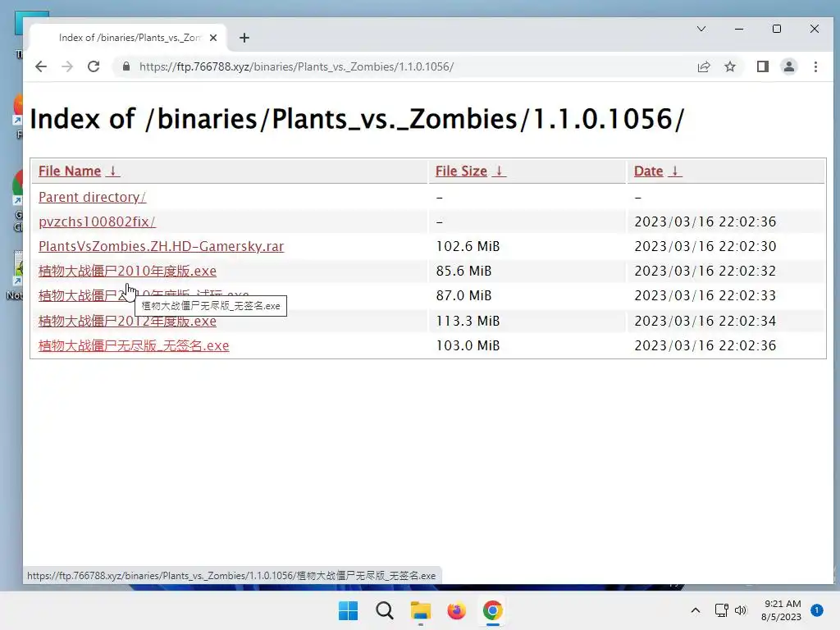
Task: Click the 85.6 MiB size cell
Action: [463, 271]
